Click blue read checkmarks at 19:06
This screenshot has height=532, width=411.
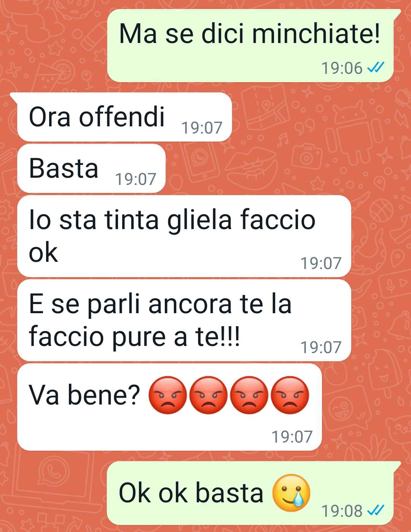pyautogui.click(x=376, y=68)
